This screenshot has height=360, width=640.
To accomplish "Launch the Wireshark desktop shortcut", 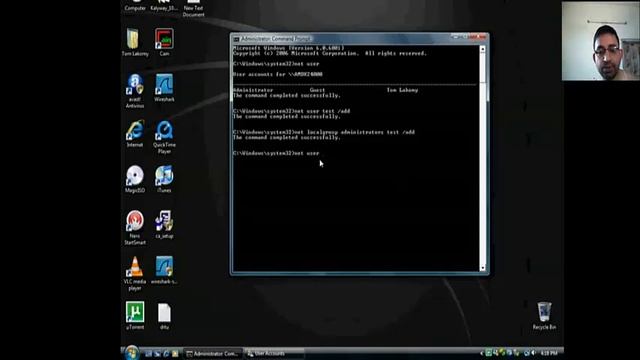I will point(164,88).
